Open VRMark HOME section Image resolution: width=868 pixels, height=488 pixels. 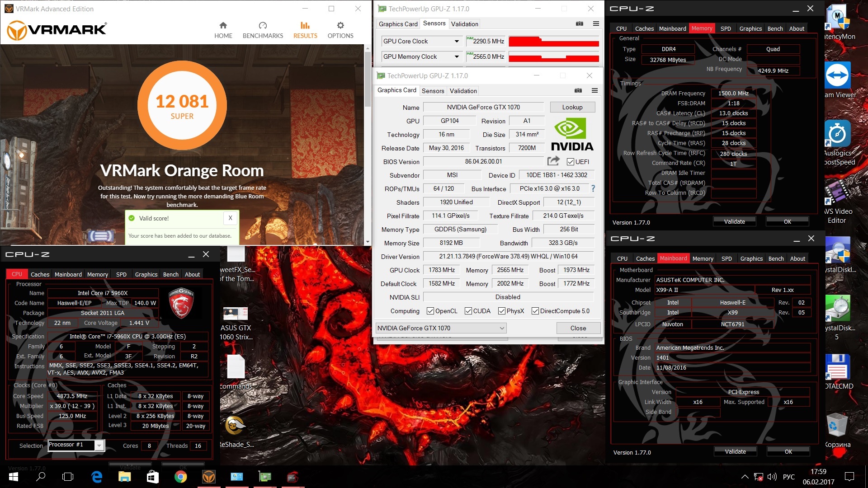(223, 30)
